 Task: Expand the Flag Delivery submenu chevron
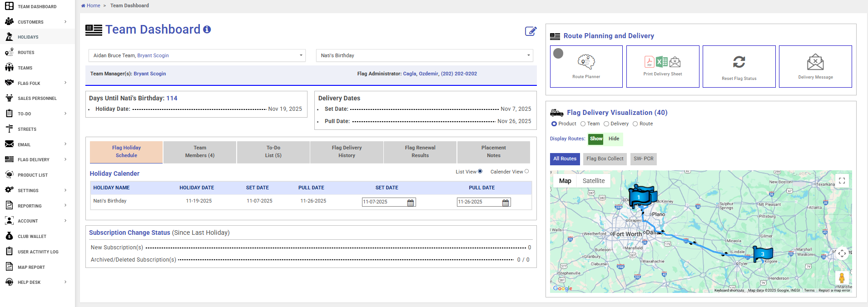coord(65,159)
